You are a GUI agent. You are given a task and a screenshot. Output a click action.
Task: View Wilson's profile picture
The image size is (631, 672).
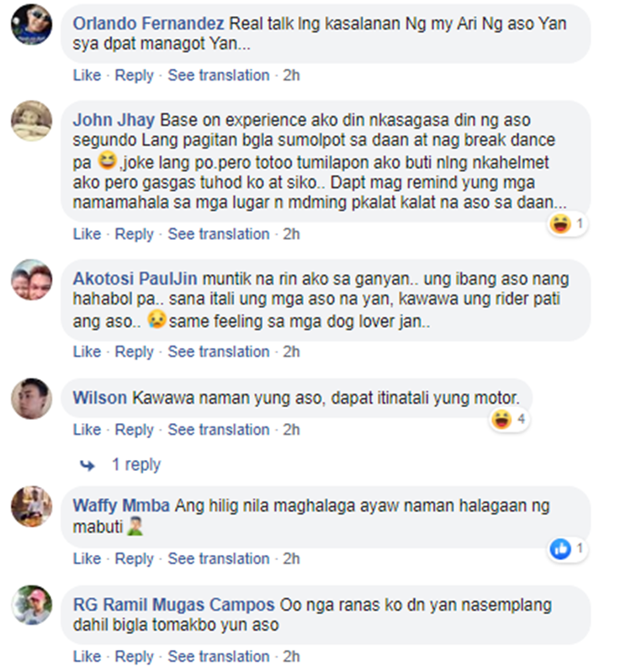pyautogui.click(x=31, y=399)
